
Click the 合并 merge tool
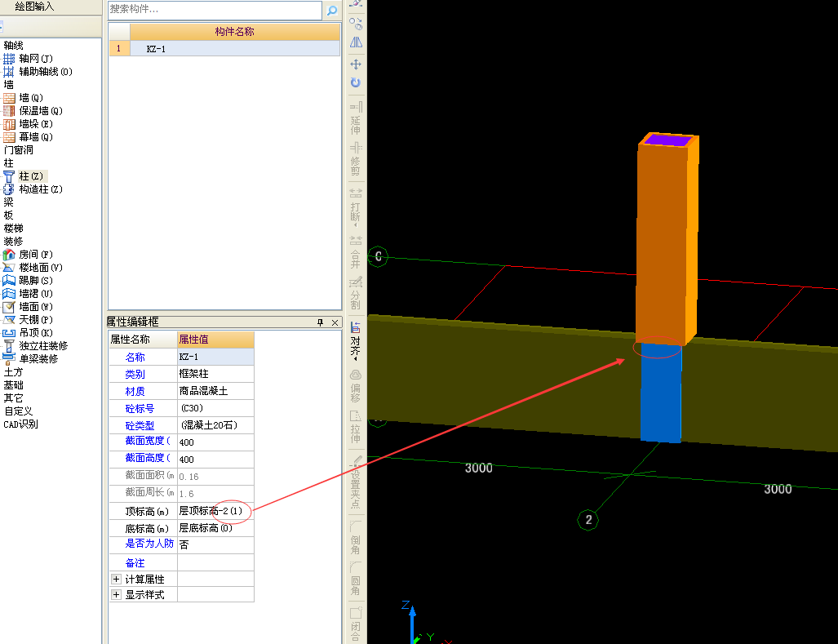point(356,251)
